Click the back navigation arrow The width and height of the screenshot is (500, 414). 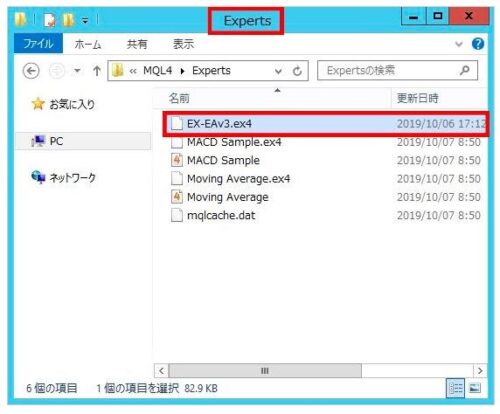coord(31,71)
